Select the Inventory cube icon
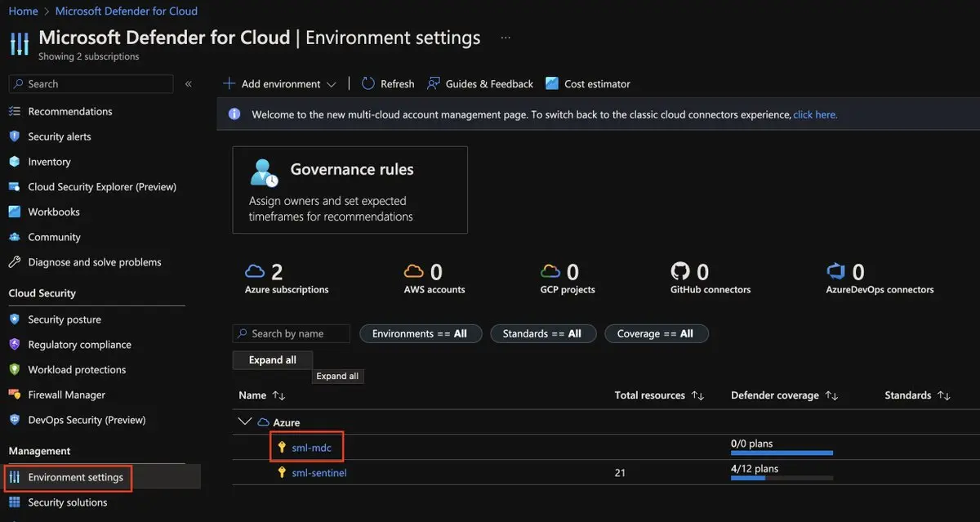980x522 pixels. 14,162
